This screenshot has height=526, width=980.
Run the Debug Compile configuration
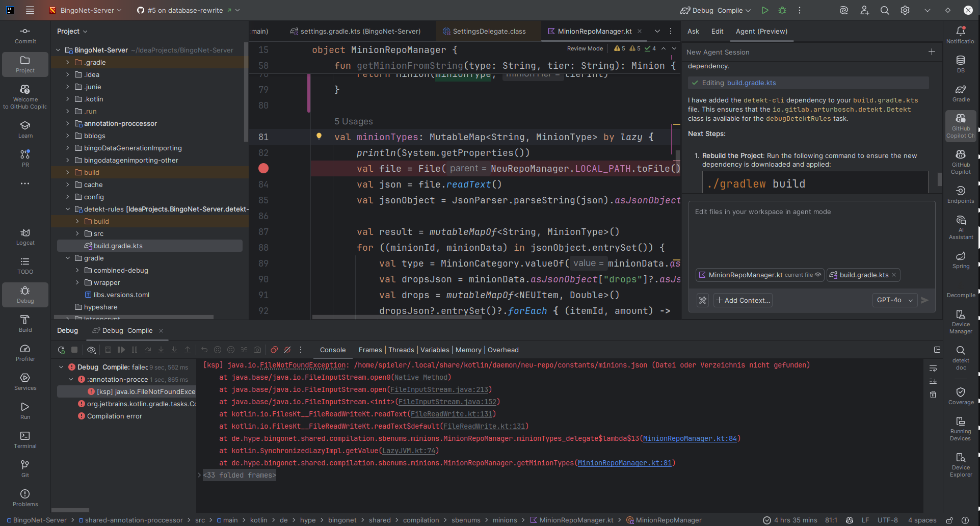764,10
